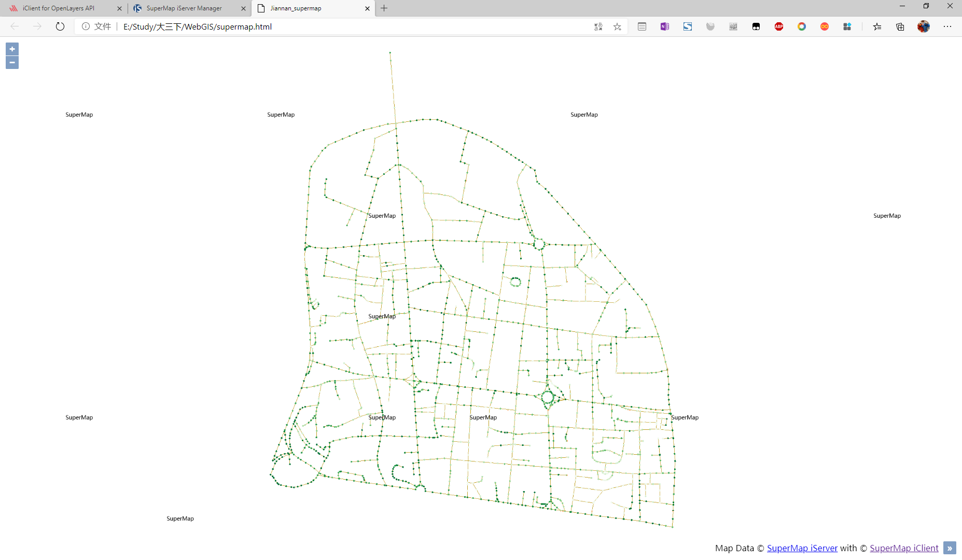Go forward to next page
This screenshot has height=560, width=962.
(37, 26)
